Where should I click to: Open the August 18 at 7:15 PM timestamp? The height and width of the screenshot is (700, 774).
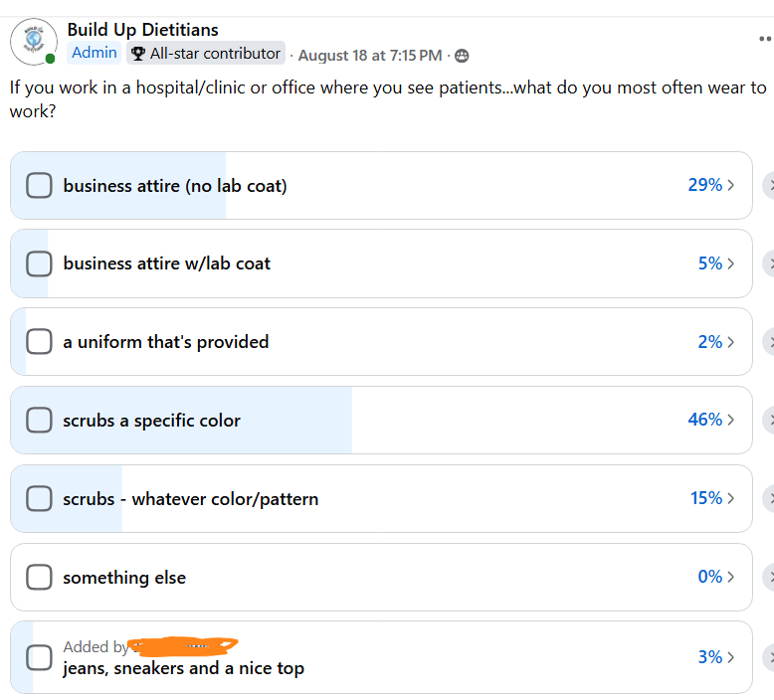(370, 56)
